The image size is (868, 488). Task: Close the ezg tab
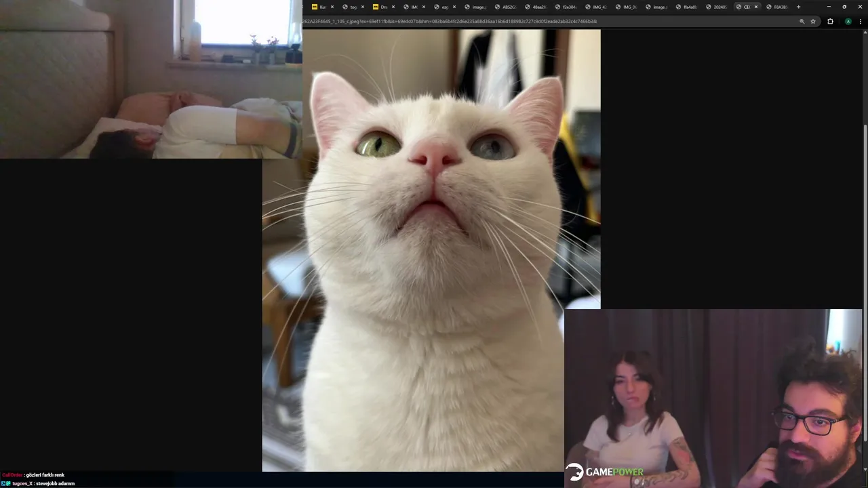(454, 7)
